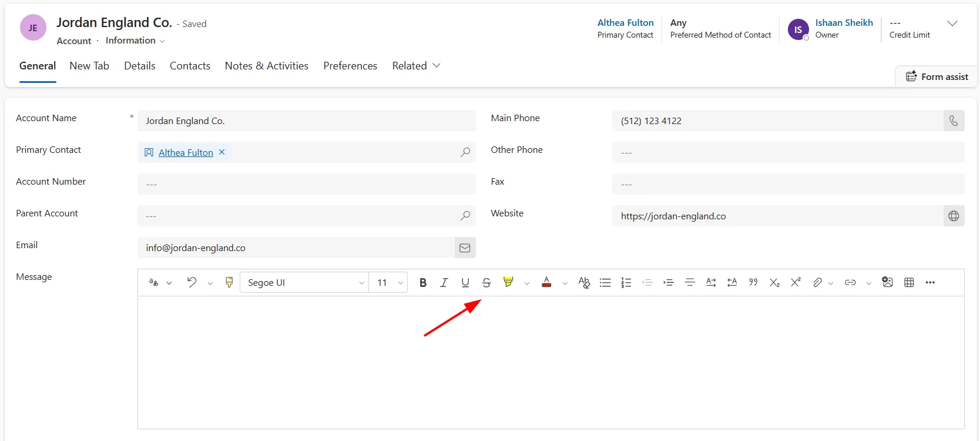Create a bulleted list
The width and height of the screenshot is (980, 441).
(605, 283)
